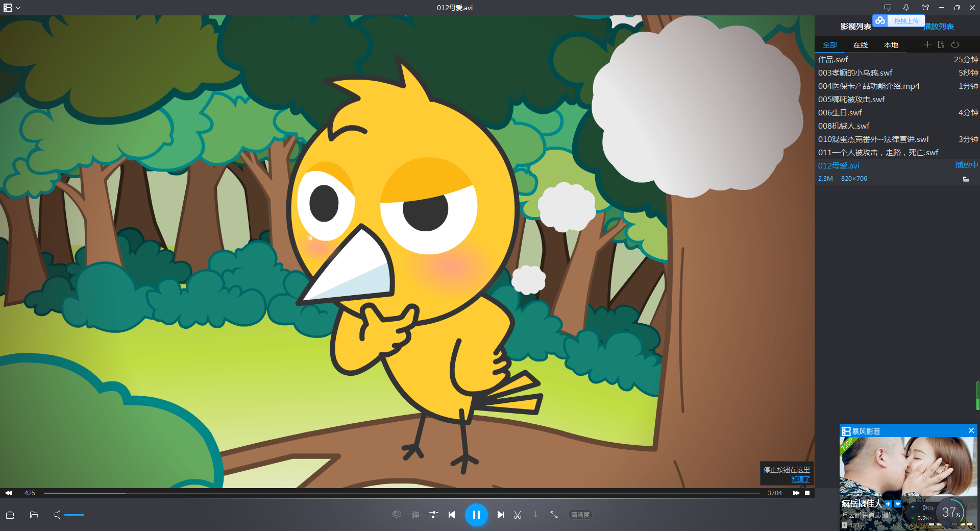Open the skin change shirt icon
The height and width of the screenshot is (531, 980).
coord(925,8)
